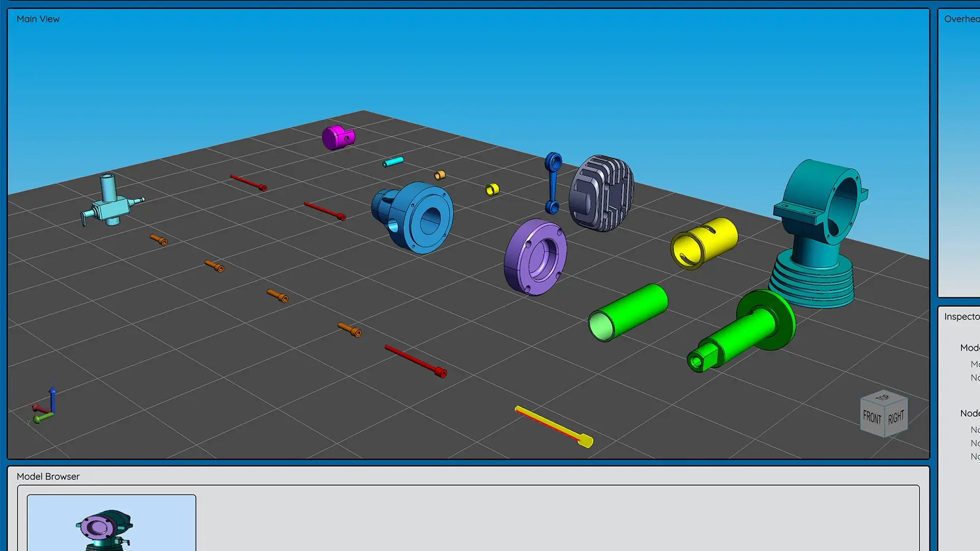The width and height of the screenshot is (980, 551).
Task: Expand the Model section in the Inspector
Action: (969, 347)
